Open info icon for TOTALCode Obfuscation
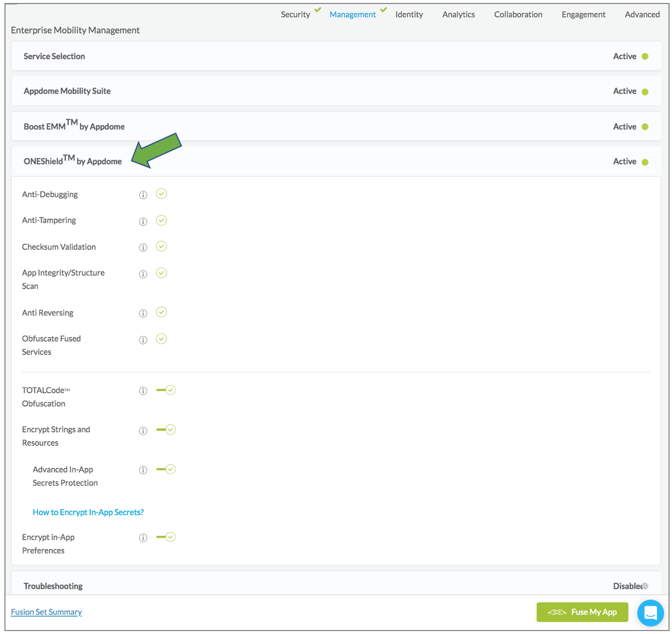Screen dimensions: 672x634 [143, 391]
